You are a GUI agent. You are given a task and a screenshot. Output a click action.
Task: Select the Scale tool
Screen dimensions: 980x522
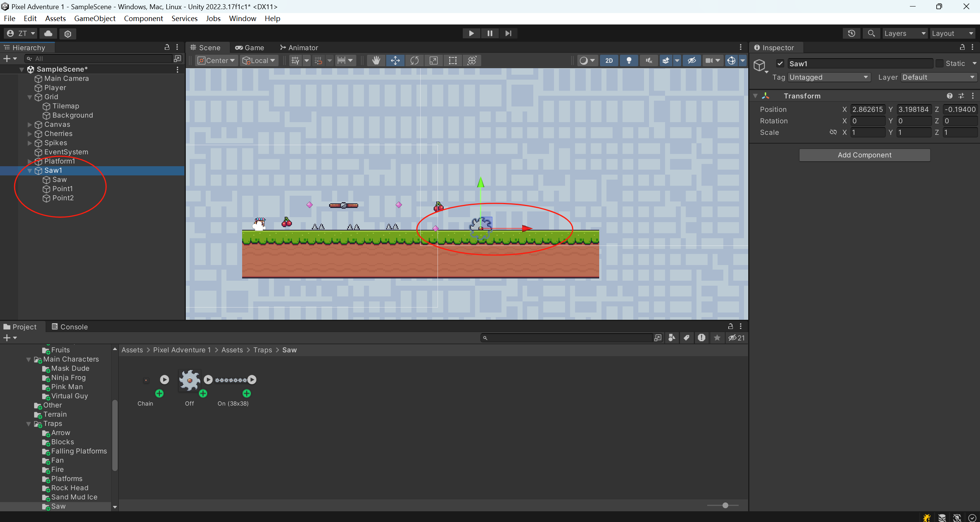pyautogui.click(x=433, y=61)
